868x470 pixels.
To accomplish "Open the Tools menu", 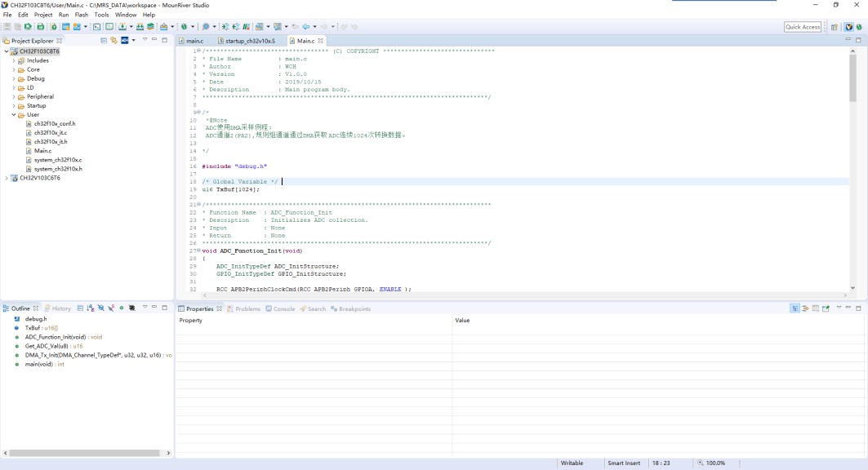I will 101,15.
